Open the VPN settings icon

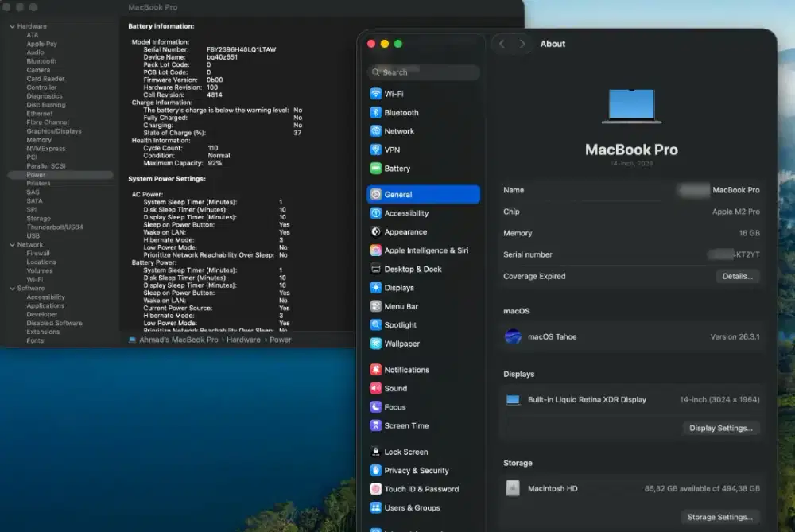click(x=376, y=150)
